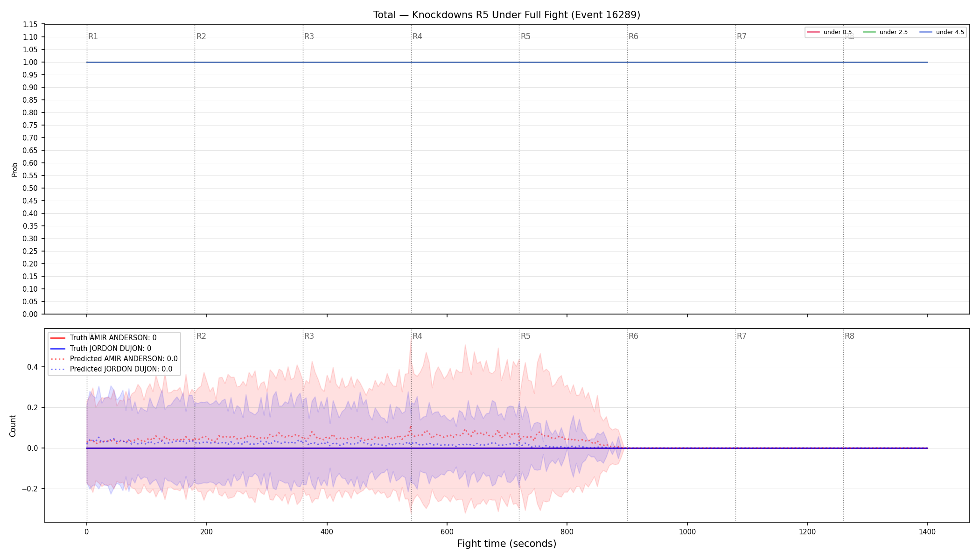980x560 pixels.
Task: Click the R5 marker in the top chart
Action: (525, 36)
